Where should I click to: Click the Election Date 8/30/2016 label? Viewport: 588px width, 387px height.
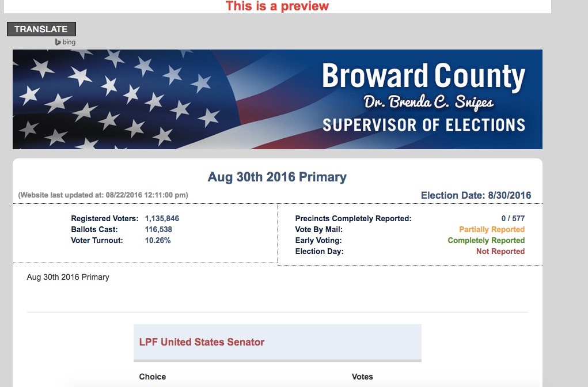476,195
